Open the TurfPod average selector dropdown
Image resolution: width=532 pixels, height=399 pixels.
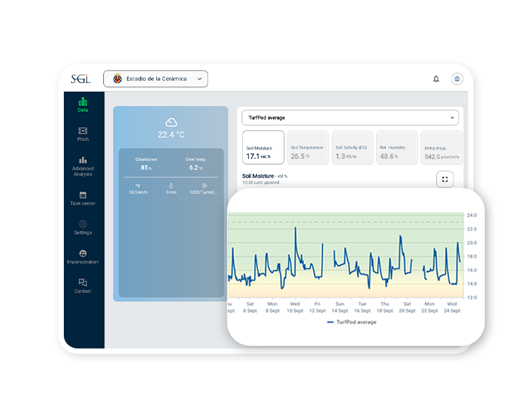tap(350, 118)
